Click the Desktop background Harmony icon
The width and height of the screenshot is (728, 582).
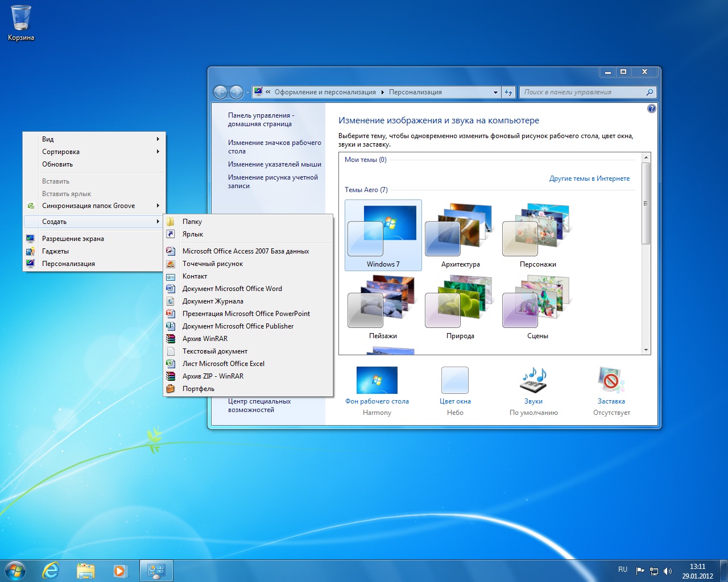pos(377,380)
